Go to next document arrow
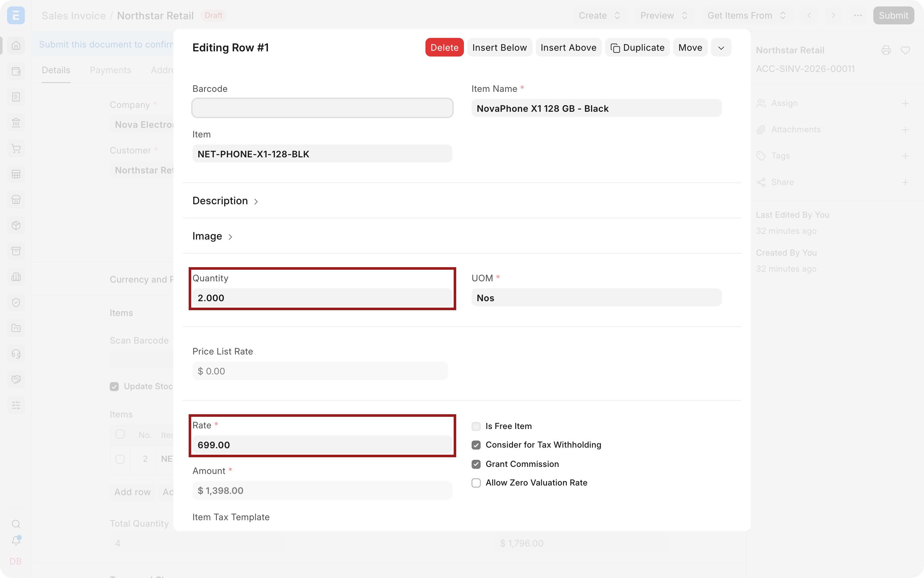 pos(834,15)
